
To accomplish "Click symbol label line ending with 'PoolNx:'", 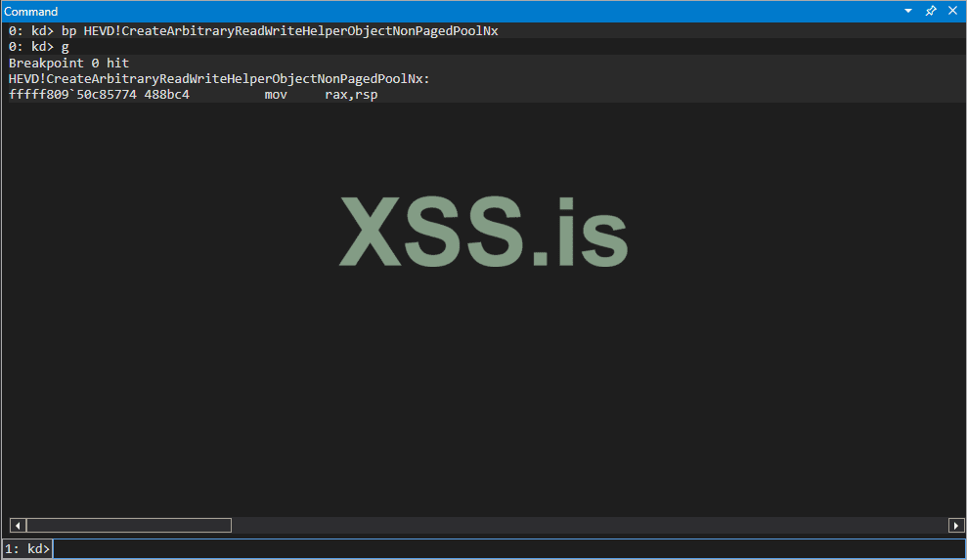I will pyautogui.click(x=219, y=79).
